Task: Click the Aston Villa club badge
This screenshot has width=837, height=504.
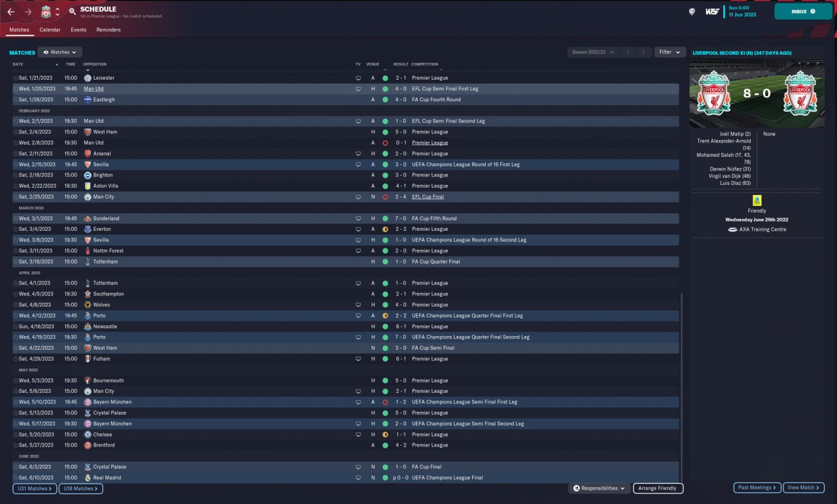Action: 88,186
